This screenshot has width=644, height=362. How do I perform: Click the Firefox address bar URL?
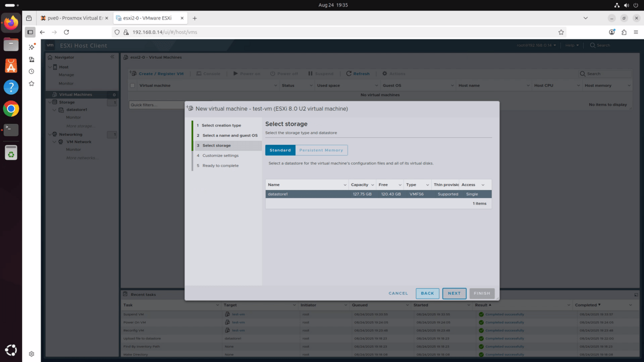tap(165, 32)
